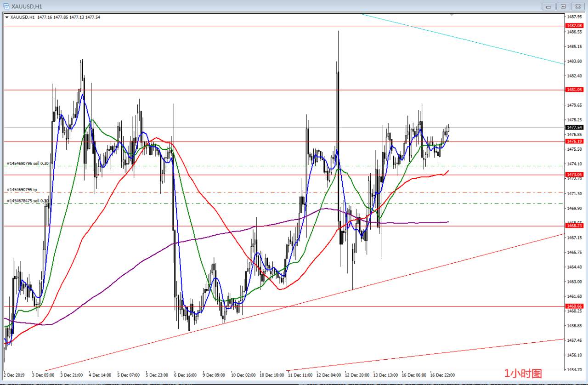Click the 16 Dec 22:00 time label
The width and height of the screenshot is (588, 385).
(x=442, y=375)
